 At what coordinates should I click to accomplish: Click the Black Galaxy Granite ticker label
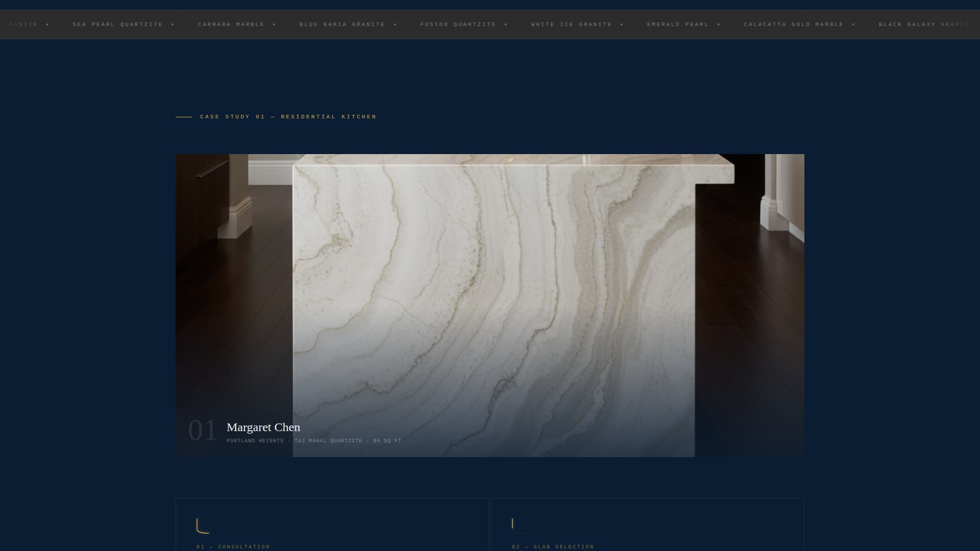tap(926, 24)
